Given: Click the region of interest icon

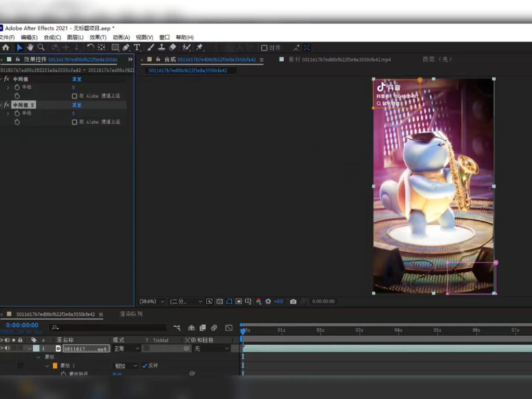Looking at the screenshot, I should (x=239, y=301).
